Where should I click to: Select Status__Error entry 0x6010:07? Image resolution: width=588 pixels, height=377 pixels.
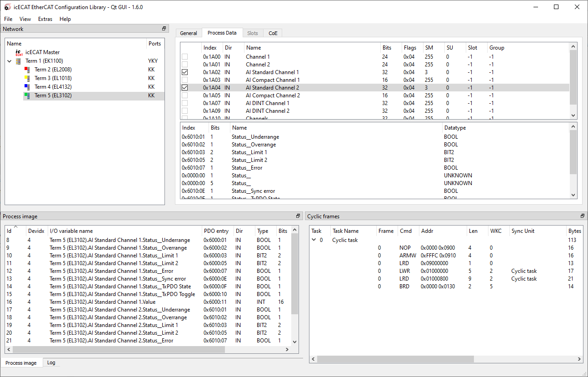pos(375,168)
